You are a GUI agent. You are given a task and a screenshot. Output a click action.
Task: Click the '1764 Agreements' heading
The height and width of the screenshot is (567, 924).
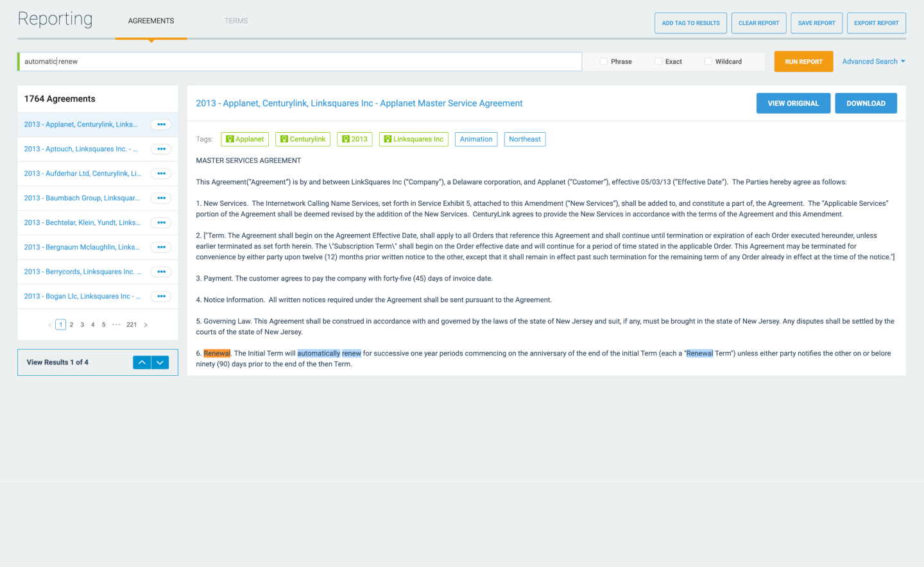click(60, 99)
